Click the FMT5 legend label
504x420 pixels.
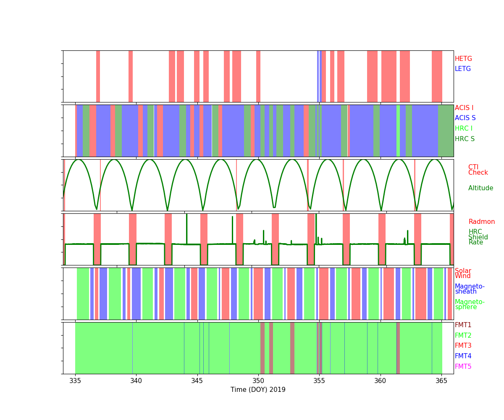(463, 367)
